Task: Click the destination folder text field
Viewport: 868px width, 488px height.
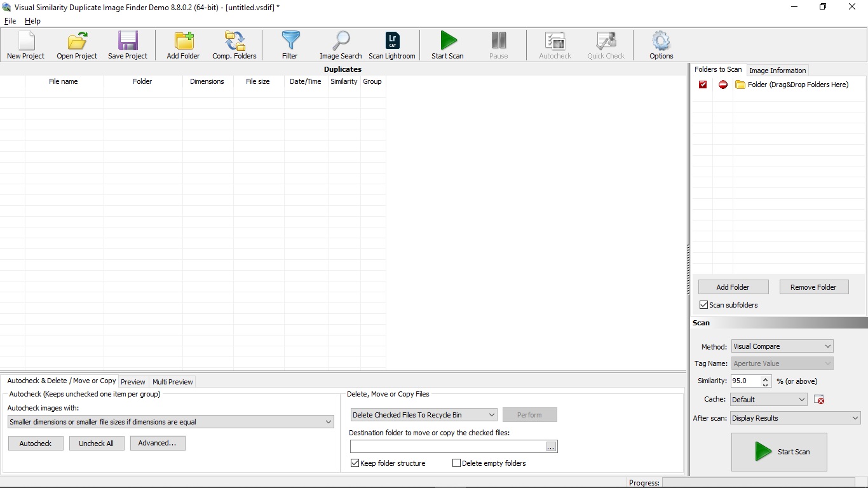Action: tap(447, 447)
